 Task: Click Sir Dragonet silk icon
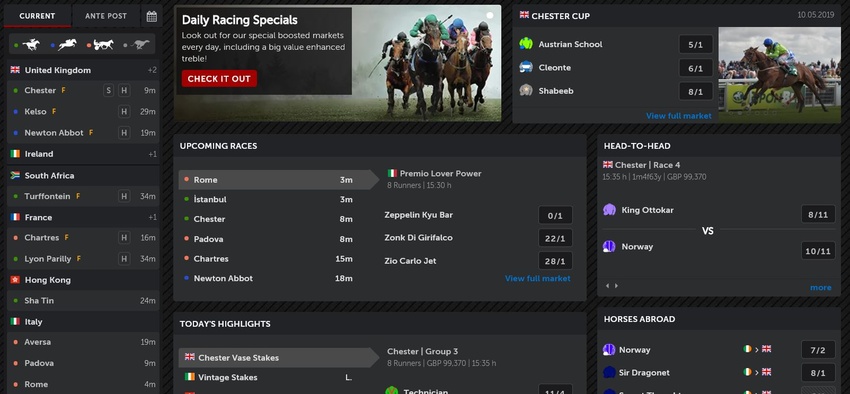click(609, 372)
